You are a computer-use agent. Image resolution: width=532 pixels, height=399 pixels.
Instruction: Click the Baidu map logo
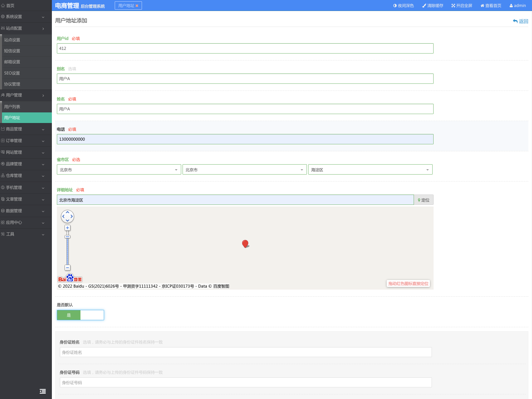70,278
